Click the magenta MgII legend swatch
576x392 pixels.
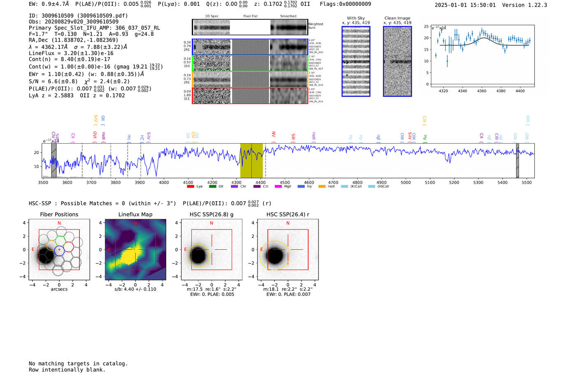click(278, 186)
